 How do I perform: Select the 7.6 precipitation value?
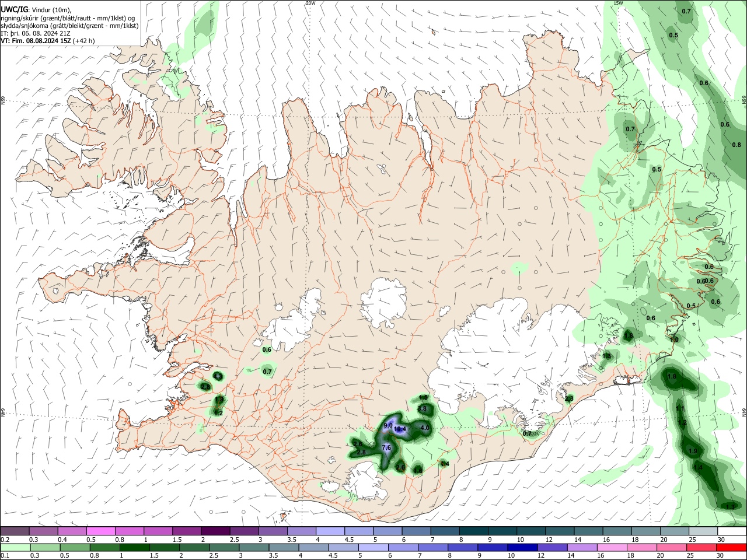click(386, 447)
